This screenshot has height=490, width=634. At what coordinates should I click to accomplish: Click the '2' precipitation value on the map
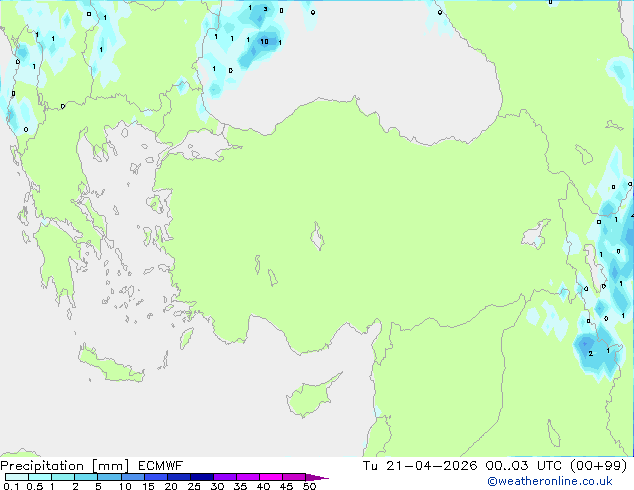(591, 354)
